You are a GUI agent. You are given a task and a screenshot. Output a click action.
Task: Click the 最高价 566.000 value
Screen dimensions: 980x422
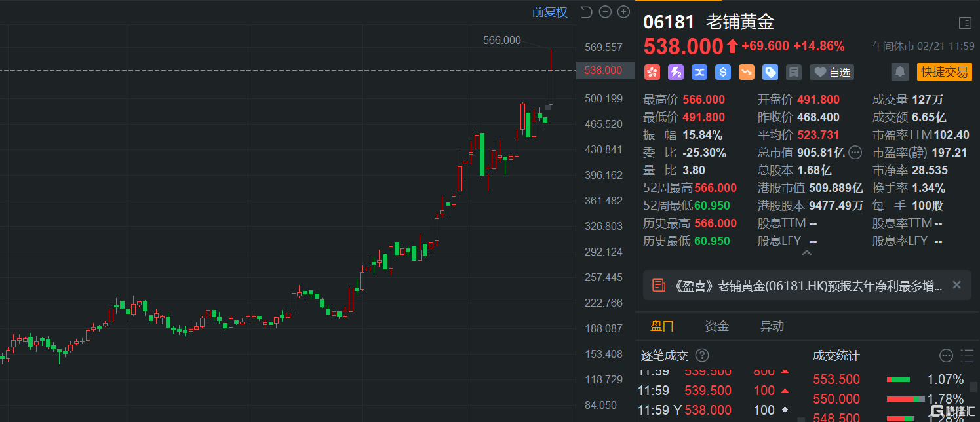point(704,100)
